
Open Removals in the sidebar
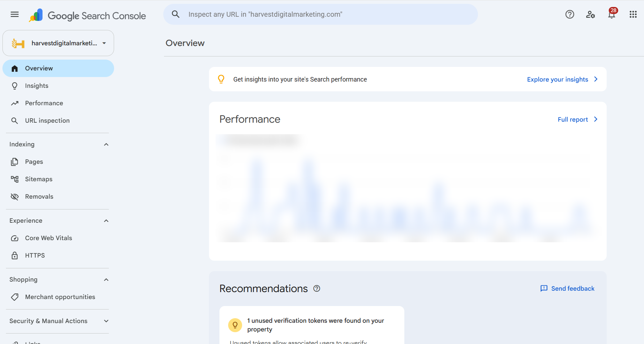pyautogui.click(x=58, y=197)
